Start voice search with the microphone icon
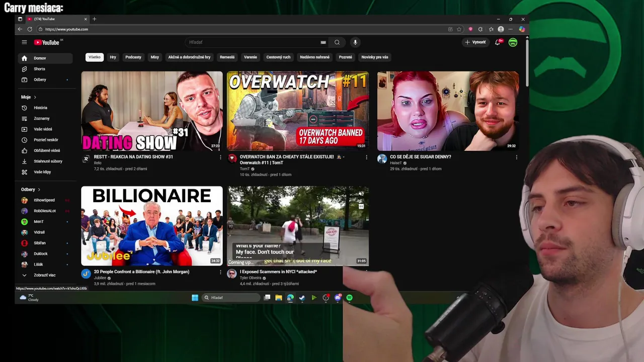 [x=355, y=42]
